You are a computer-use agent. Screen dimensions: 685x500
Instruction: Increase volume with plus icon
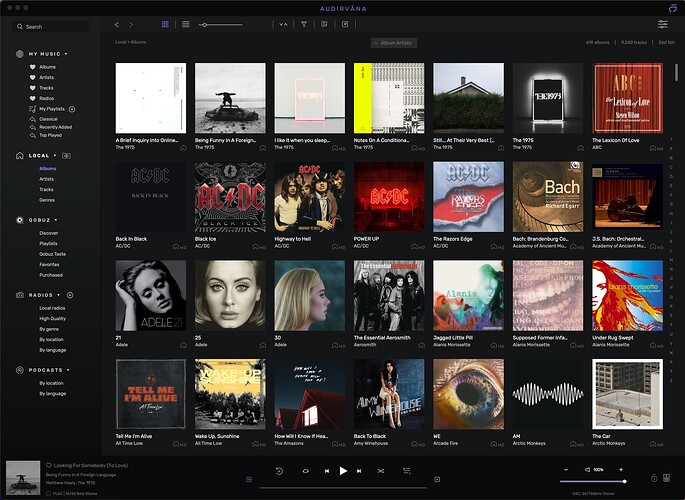(621, 470)
